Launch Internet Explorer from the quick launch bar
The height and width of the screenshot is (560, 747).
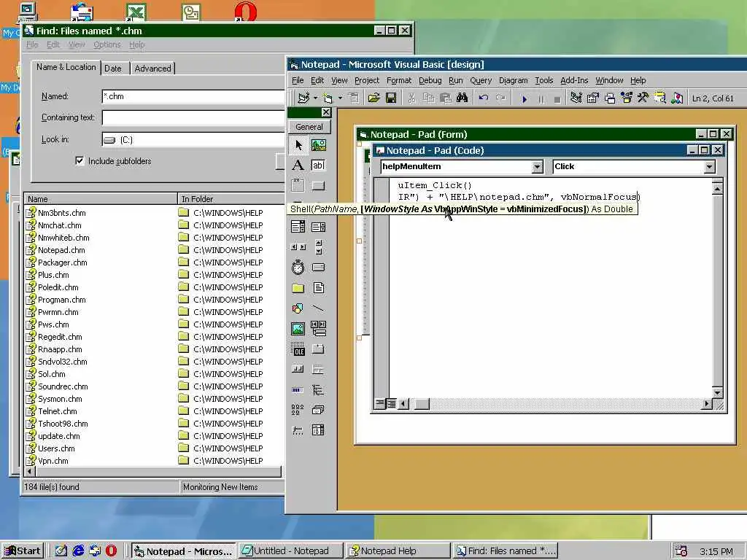click(78, 551)
